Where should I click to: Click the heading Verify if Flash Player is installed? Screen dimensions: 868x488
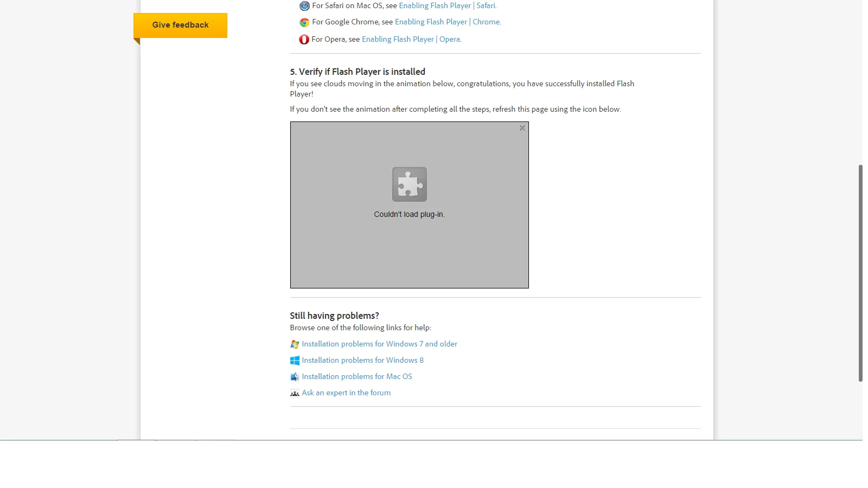point(358,72)
